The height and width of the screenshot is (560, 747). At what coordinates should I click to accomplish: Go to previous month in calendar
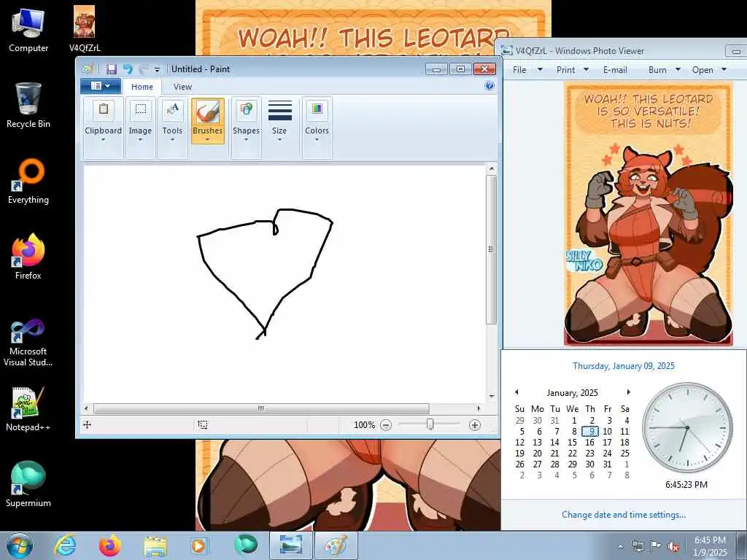point(516,392)
